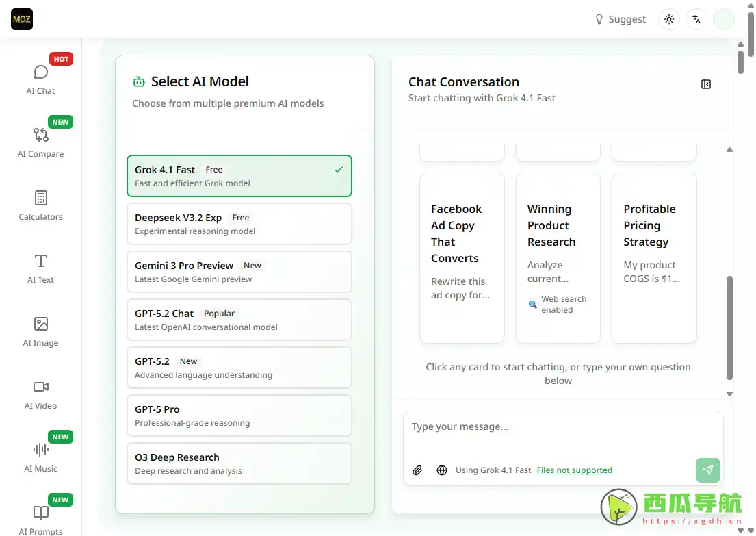Click the chat scroll up arrow

point(729,149)
